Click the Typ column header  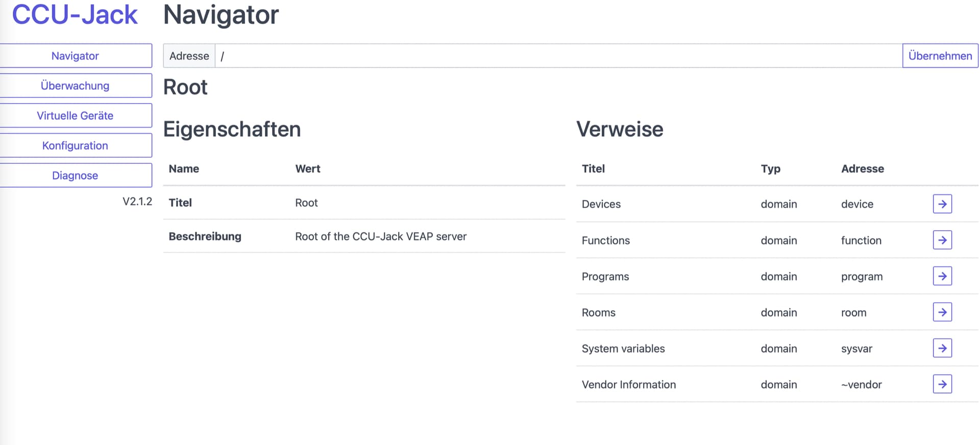tap(770, 169)
